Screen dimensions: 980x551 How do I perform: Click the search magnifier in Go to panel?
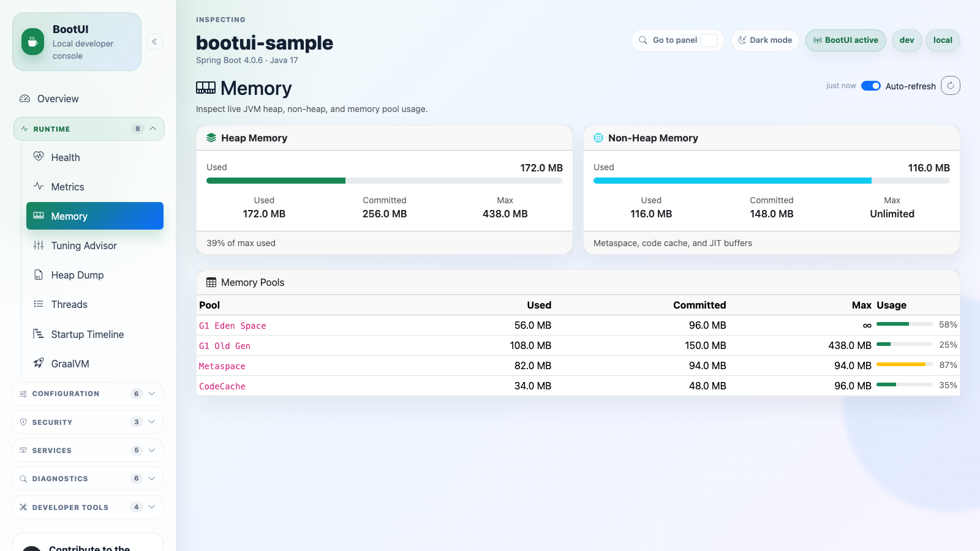(643, 40)
